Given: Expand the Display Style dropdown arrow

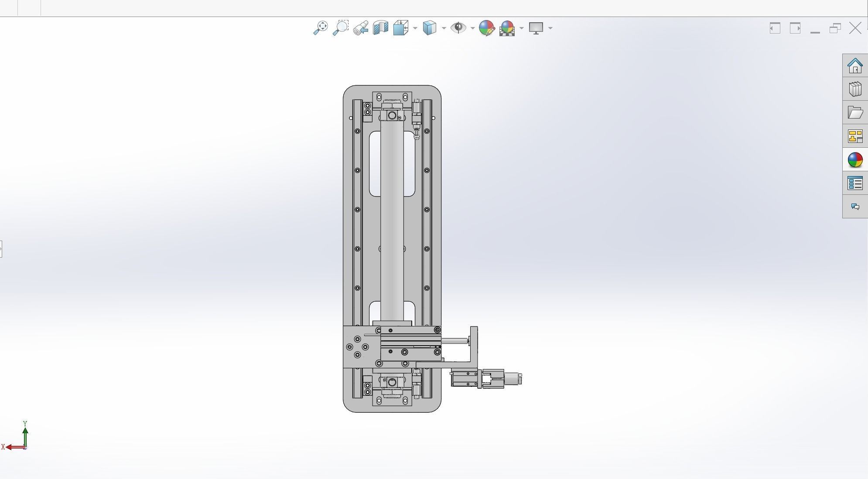Looking at the screenshot, I should 444,28.
